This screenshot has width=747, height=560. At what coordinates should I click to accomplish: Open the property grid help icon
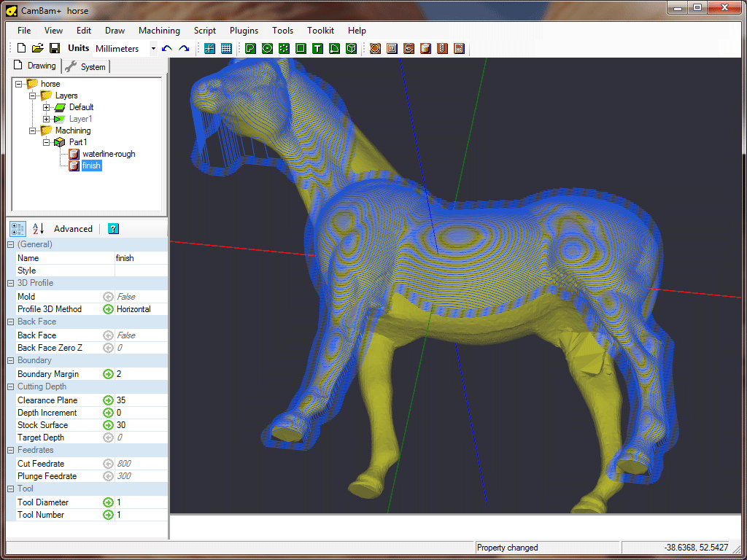pos(113,228)
